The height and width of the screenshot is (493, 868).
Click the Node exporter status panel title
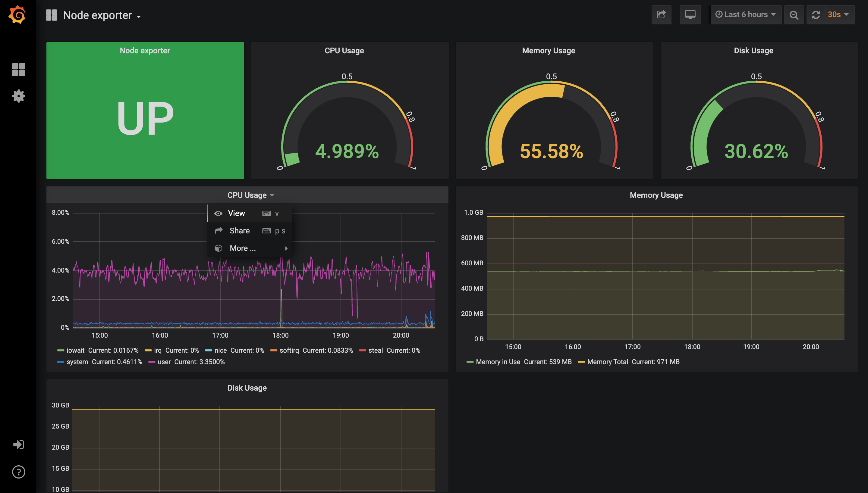145,51
